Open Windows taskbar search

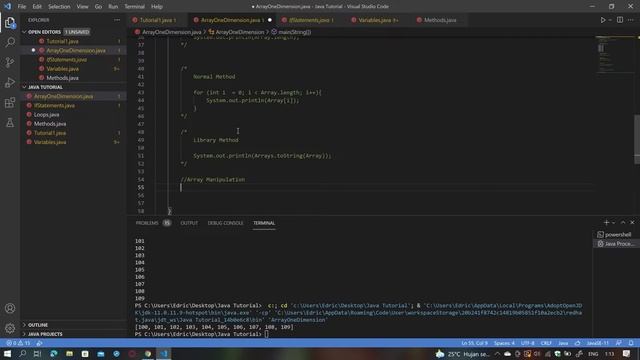pyautogui.click(x=22, y=353)
